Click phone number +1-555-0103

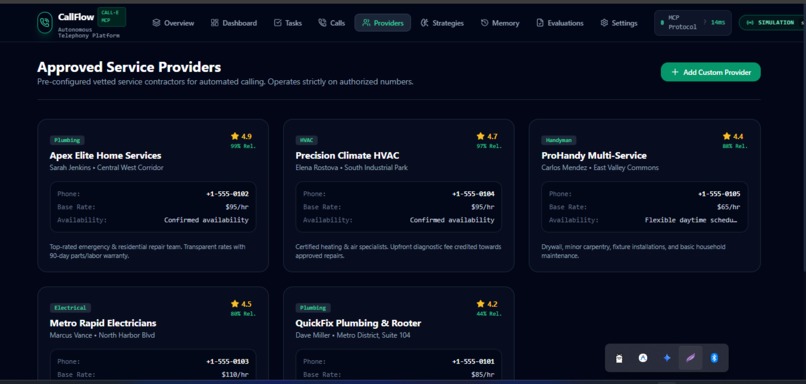pos(227,362)
